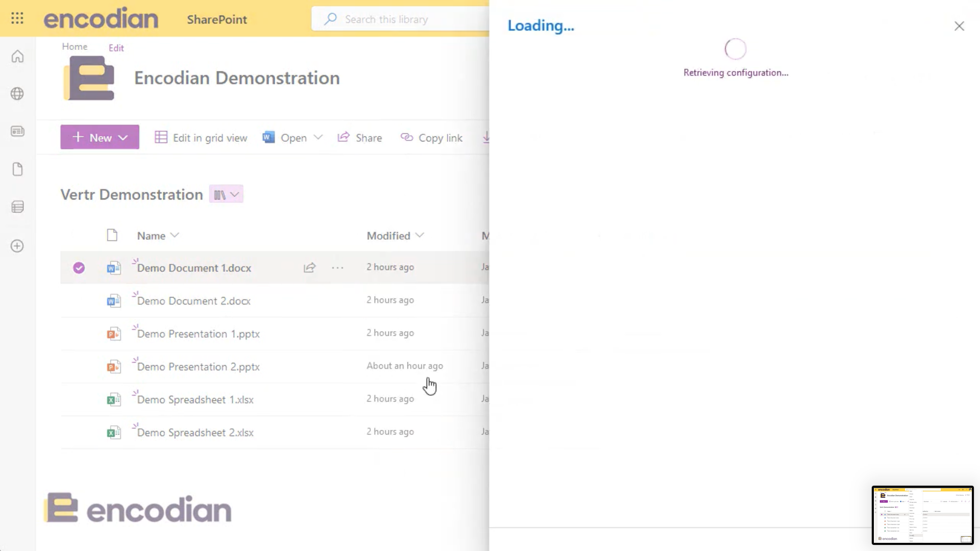
Task: Deselect the Demo Document 1.docx checkmark
Action: click(x=79, y=268)
